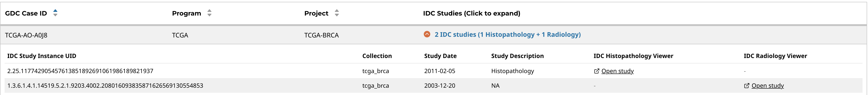Open study in IDC Radiology Viewer

click(767, 86)
